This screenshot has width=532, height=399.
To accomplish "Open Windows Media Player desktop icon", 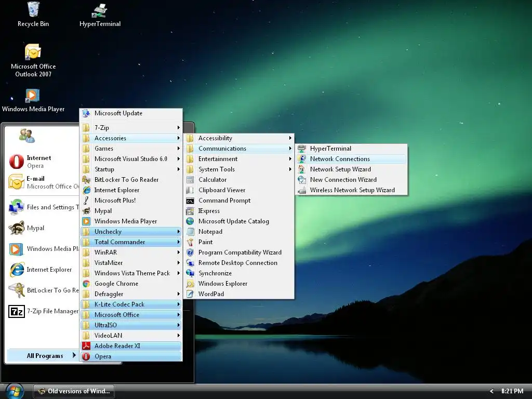I will [x=33, y=96].
